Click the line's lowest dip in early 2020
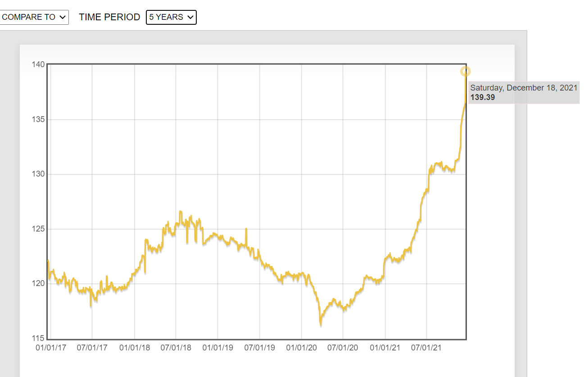 click(x=321, y=323)
